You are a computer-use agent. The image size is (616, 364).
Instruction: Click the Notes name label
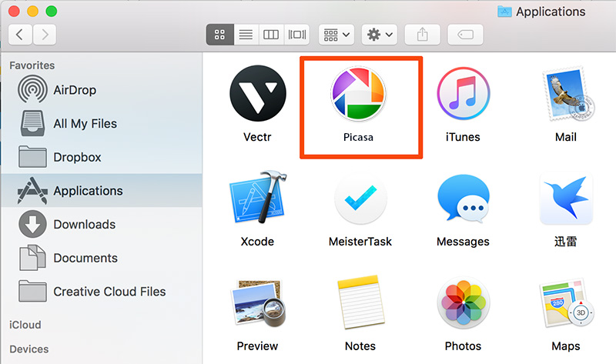pyautogui.click(x=360, y=346)
